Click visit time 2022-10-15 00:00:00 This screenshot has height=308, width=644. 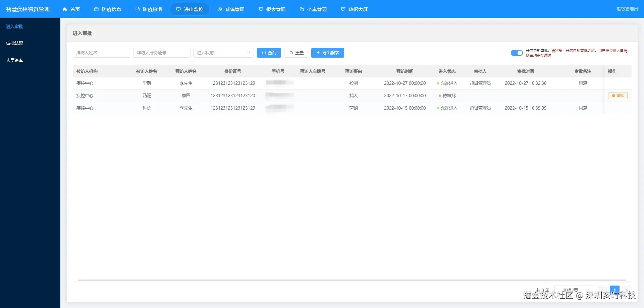pyautogui.click(x=405, y=108)
